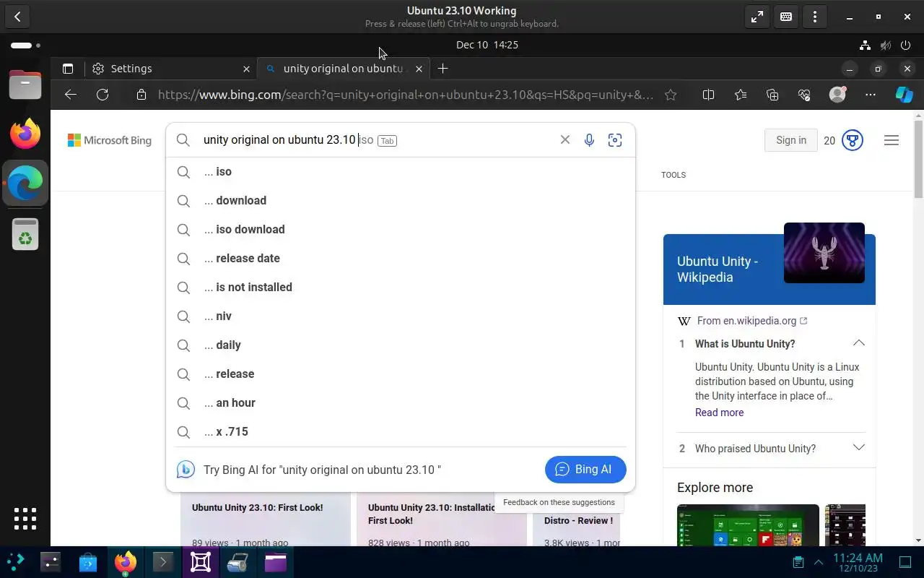Open Ubuntu Unity - Wikipedia card title
This screenshot has height=578, width=924.
click(x=718, y=269)
